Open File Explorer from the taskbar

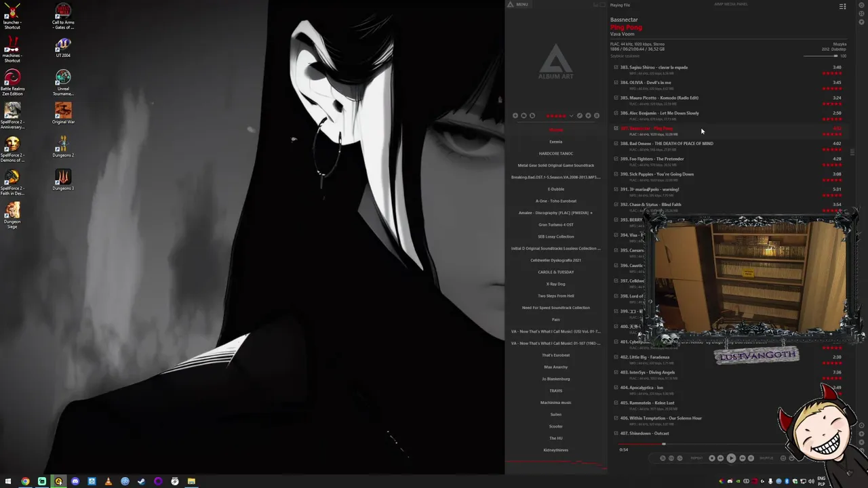191,481
